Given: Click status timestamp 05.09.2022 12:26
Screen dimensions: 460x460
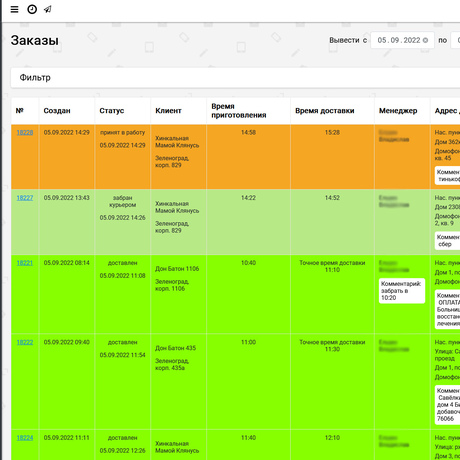Looking at the screenshot, I should pyautogui.click(x=123, y=451).
